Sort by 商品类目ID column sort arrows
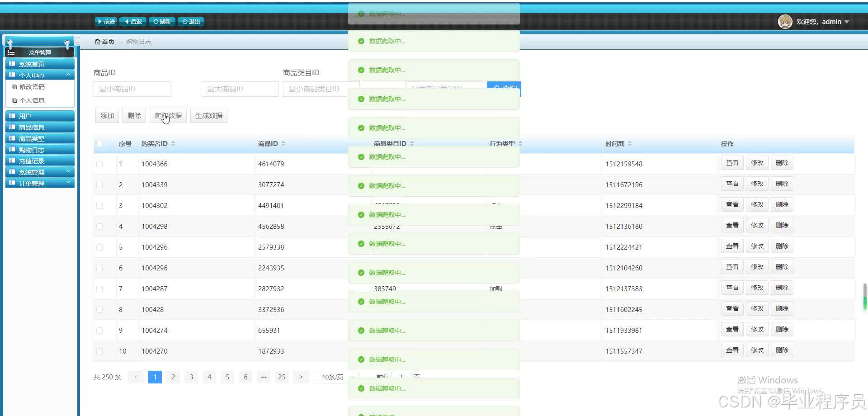Screen dimensions: 868x416 coord(412,144)
